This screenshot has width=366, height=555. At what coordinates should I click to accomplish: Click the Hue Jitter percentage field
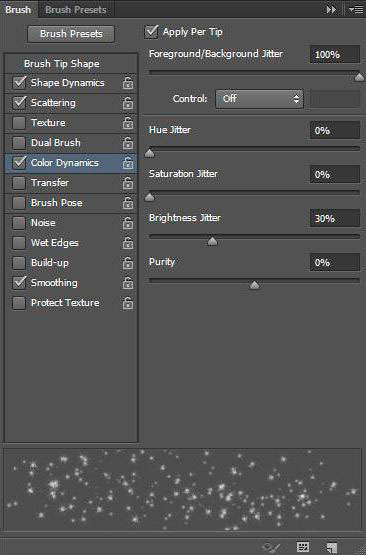coord(334,131)
